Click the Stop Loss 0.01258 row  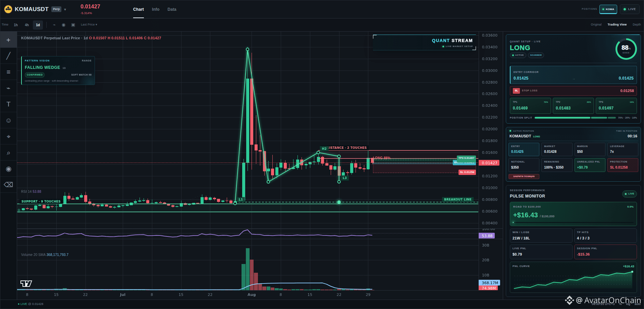[x=573, y=91]
